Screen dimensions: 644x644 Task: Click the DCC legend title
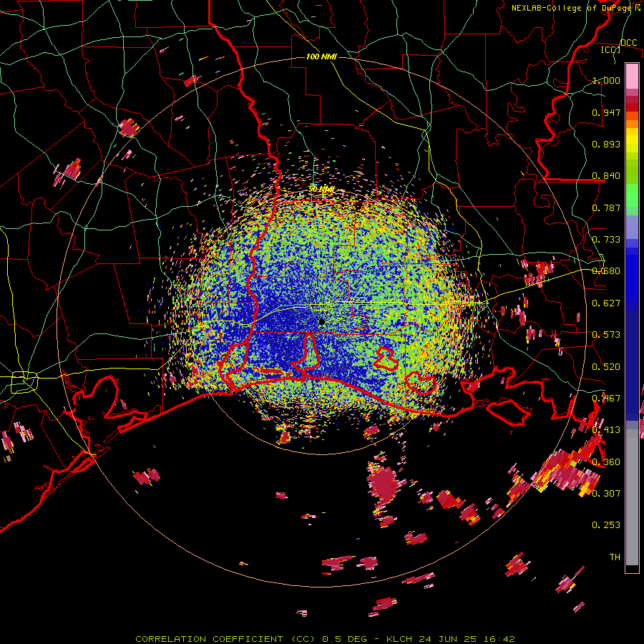[x=628, y=43]
